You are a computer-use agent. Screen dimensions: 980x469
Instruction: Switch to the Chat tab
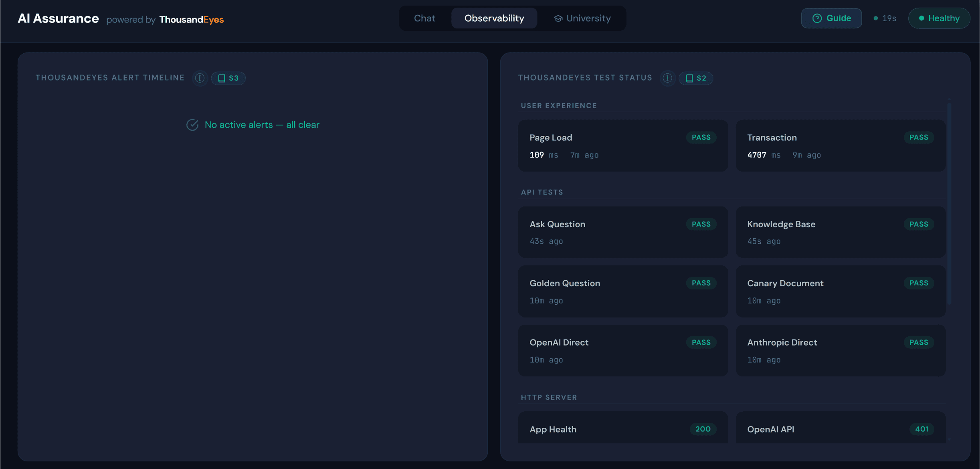425,18
